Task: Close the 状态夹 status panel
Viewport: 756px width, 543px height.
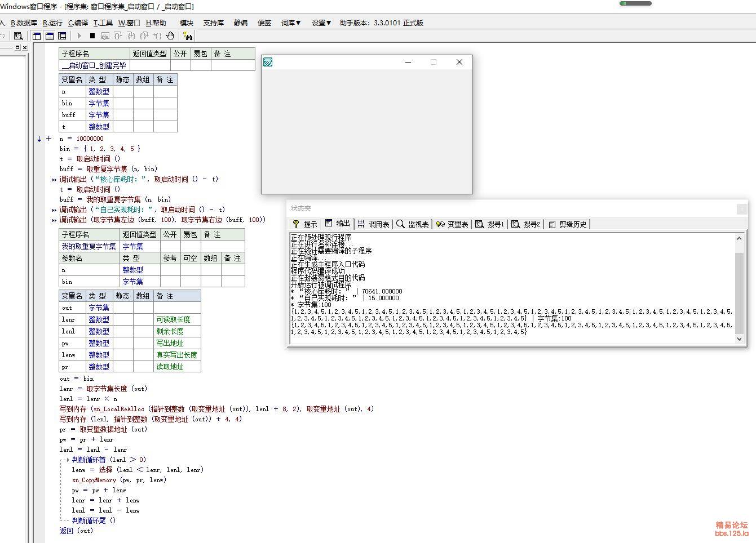Action: point(742,209)
